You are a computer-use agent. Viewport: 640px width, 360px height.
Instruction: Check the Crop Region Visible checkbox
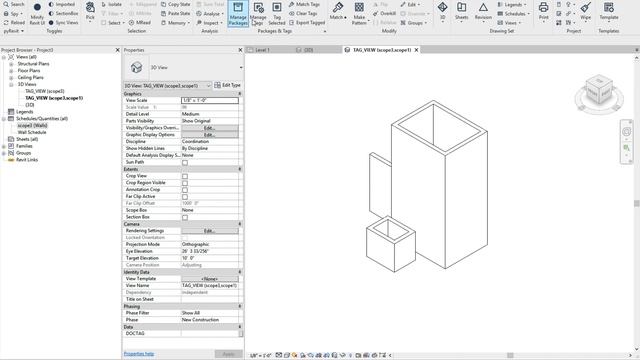185,183
